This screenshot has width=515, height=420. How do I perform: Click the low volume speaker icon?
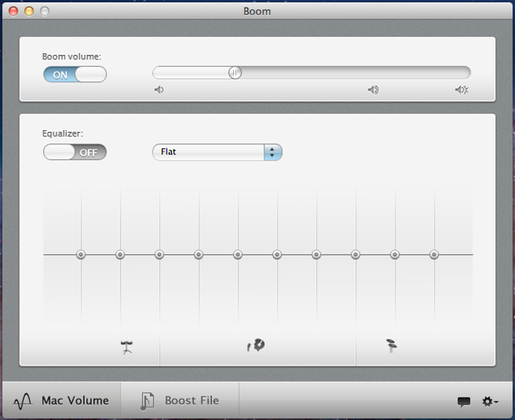pos(159,90)
